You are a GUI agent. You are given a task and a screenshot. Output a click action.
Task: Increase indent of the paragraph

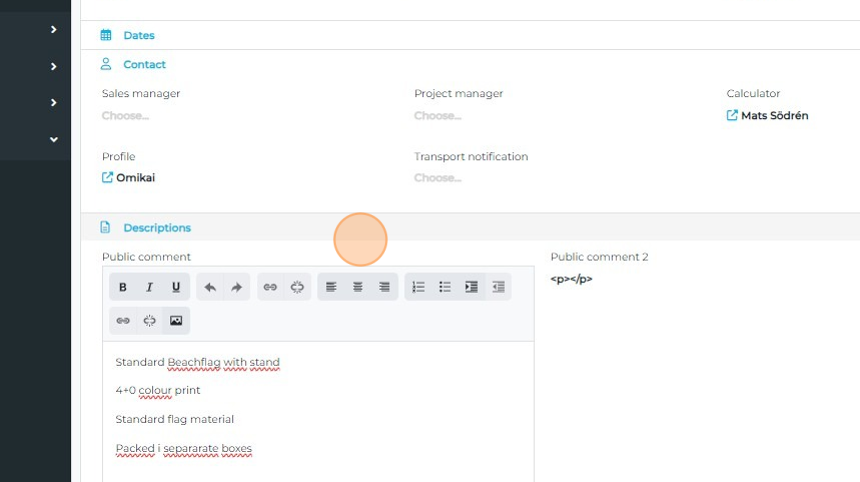[471, 287]
